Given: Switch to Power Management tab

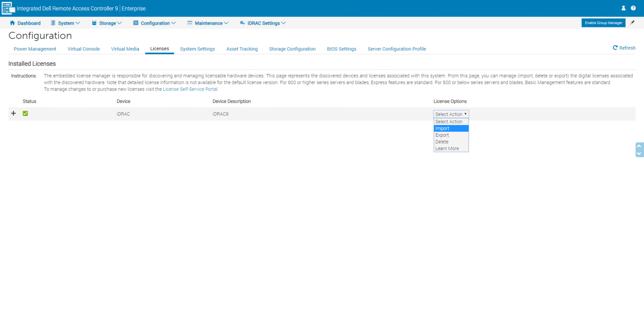Looking at the screenshot, I should (35, 49).
